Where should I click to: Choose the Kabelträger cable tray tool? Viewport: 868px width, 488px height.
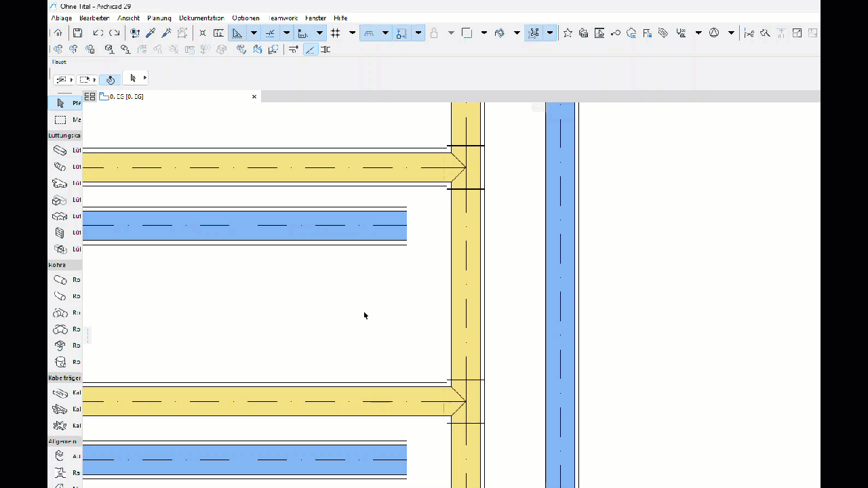click(x=59, y=392)
